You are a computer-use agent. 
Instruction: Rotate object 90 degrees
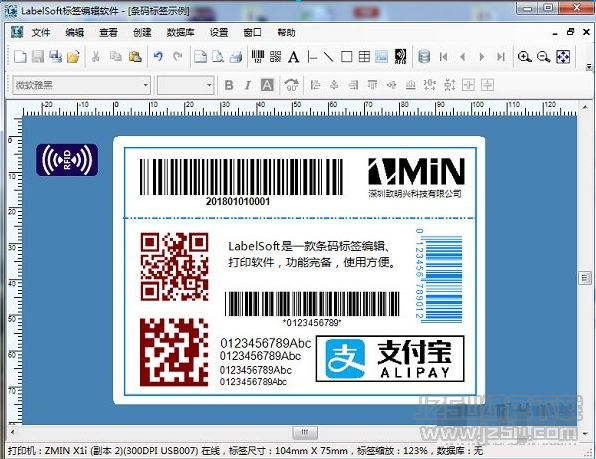point(292,85)
